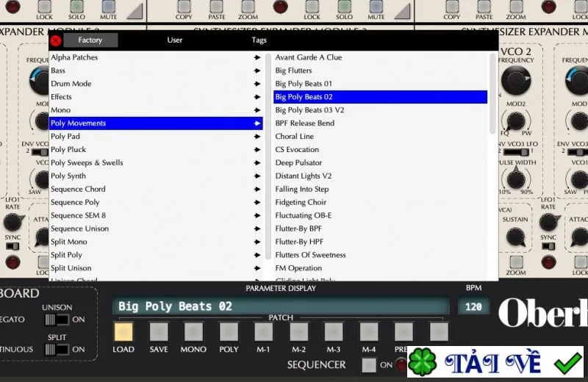Image resolution: width=588 pixels, height=382 pixels.
Task: Select the POLY patch button
Action: pos(229,332)
